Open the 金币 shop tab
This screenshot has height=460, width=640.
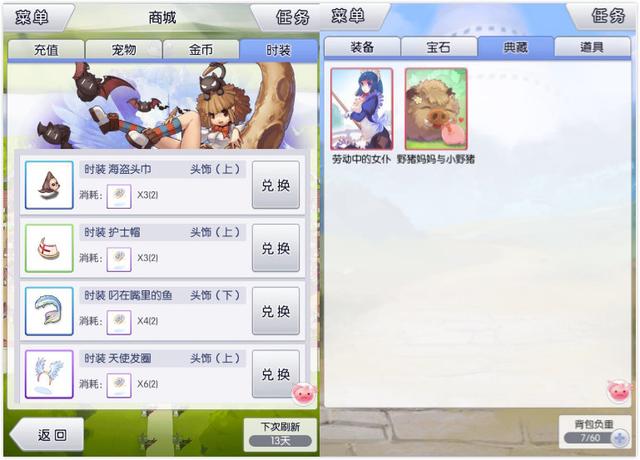[201, 50]
